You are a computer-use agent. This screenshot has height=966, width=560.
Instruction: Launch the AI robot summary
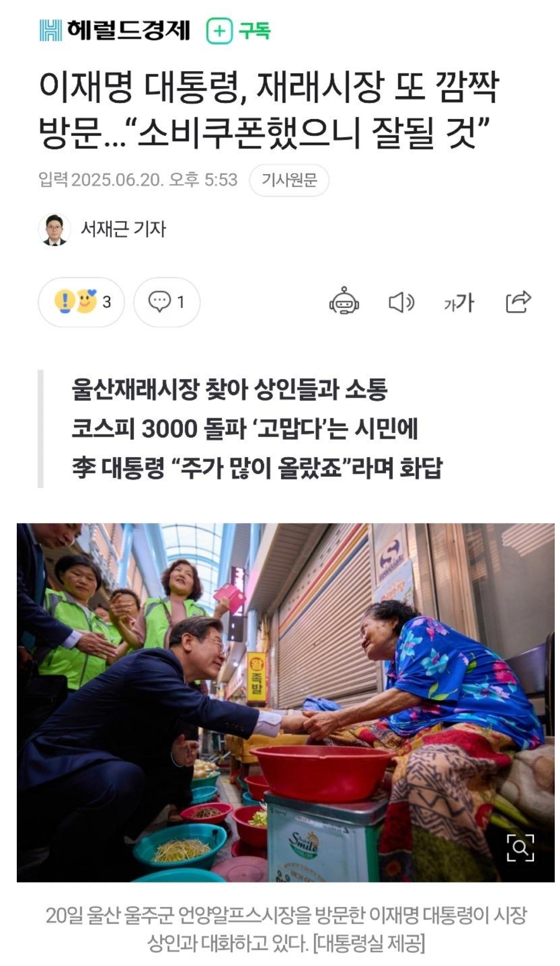tap(344, 301)
